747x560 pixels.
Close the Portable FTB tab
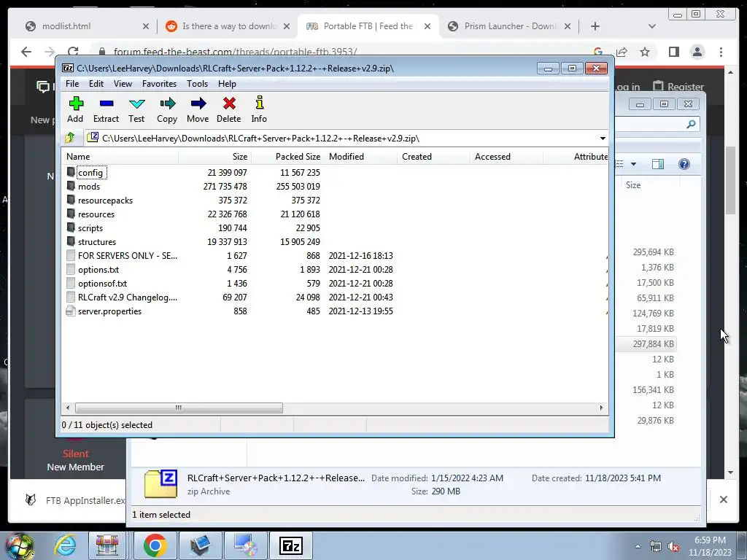click(427, 26)
